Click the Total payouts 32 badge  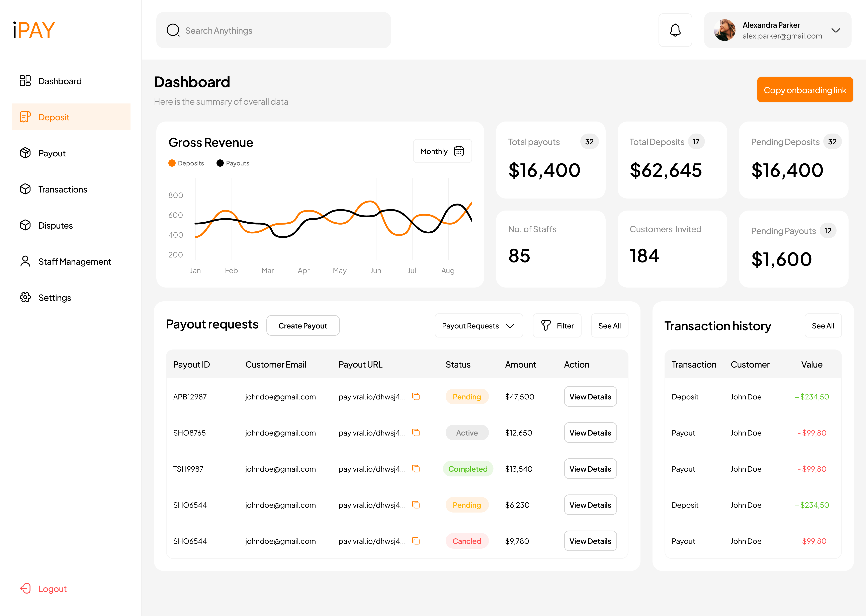[x=589, y=142]
